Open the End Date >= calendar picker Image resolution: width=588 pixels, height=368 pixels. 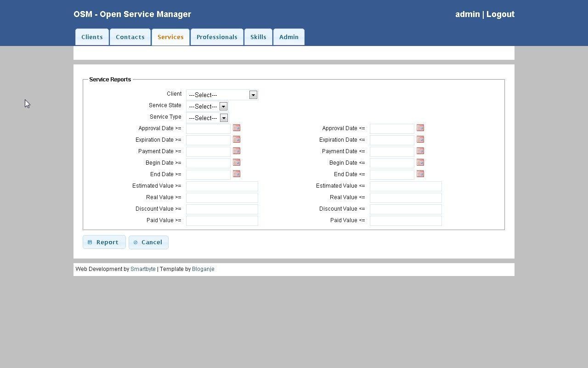[x=237, y=174]
